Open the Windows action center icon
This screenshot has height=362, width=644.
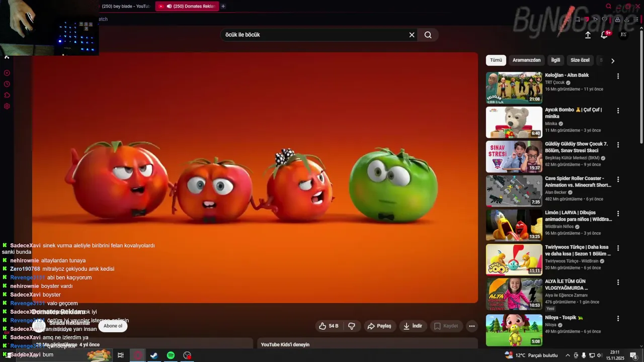pyautogui.click(x=633, y=355)
